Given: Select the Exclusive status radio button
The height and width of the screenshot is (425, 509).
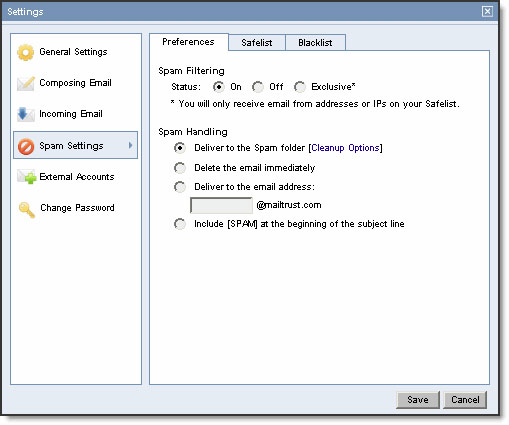Looking at the screenshot, I should coord(300,87).
